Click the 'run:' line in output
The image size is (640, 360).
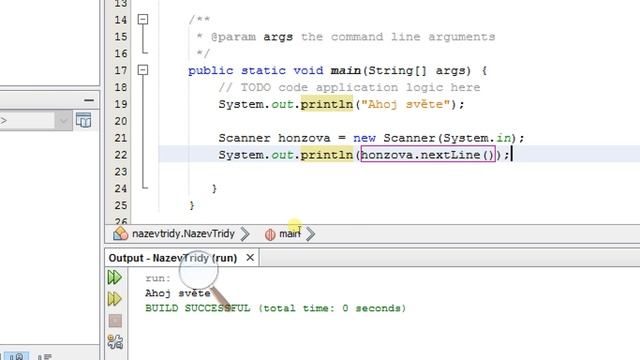coord(158,278)
